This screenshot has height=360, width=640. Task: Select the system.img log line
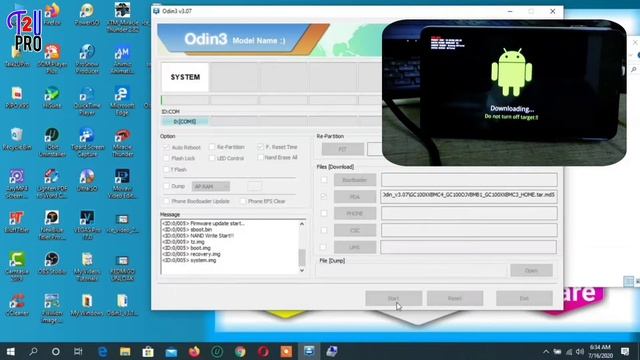189,260
